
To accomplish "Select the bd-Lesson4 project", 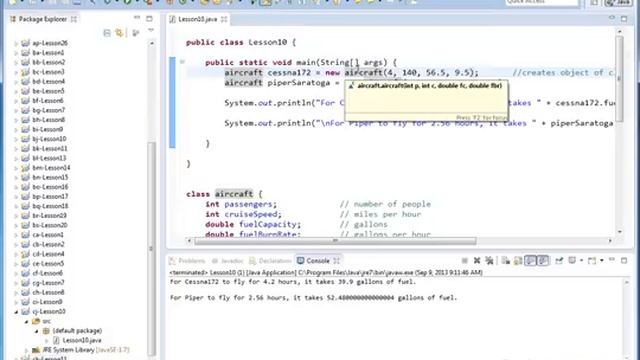I will 49,82.
